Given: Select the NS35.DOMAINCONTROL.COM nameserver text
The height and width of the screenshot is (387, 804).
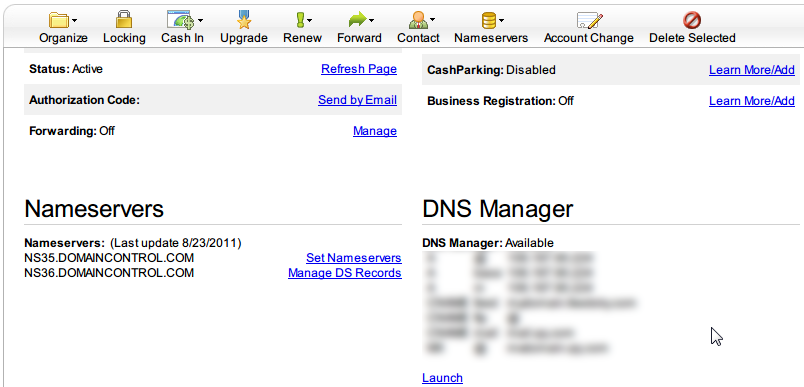Looking at the screenshot, I should tap(109, 257).
